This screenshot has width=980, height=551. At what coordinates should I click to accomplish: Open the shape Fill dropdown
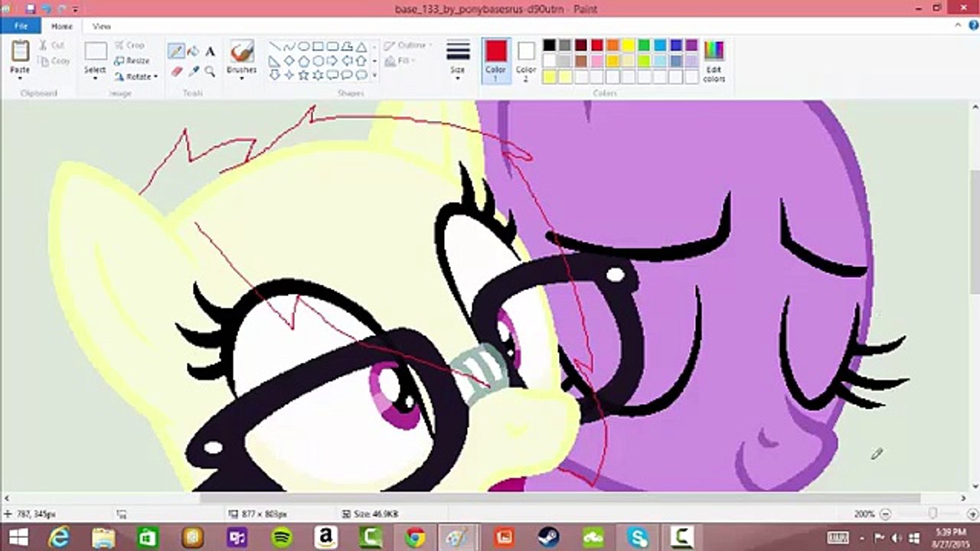401,60
